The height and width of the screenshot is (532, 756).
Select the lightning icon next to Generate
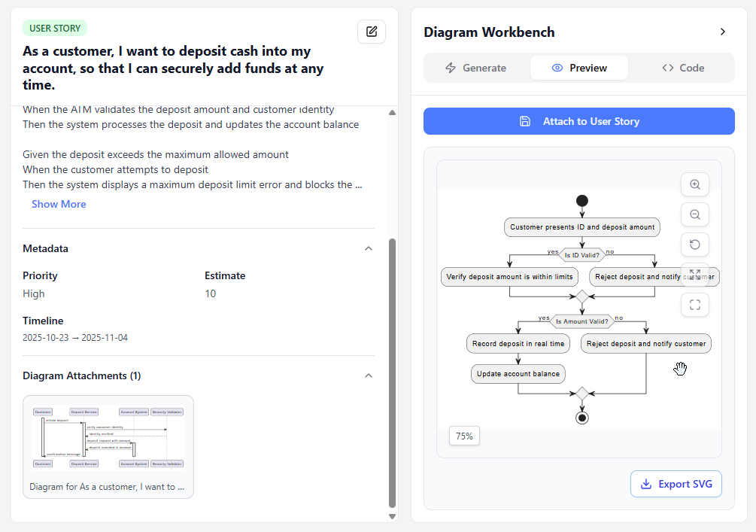[451, 68]
